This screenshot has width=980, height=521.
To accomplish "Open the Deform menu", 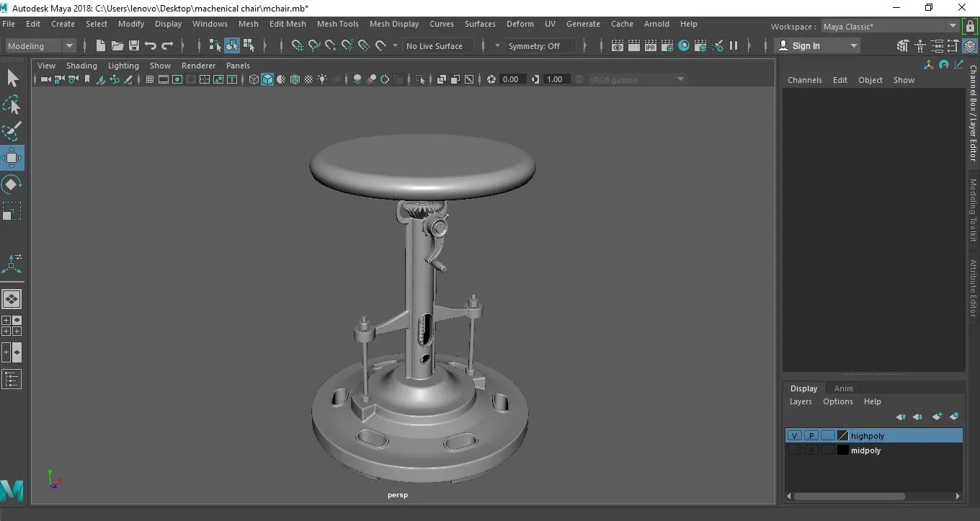I will [x=520, y=24].
